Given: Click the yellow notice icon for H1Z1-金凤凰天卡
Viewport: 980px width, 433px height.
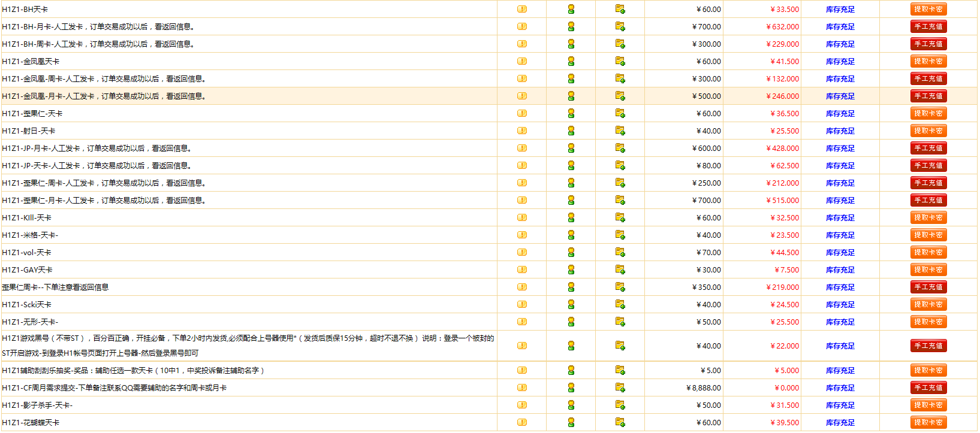Looking at the screenshot, I should (522, 61).
